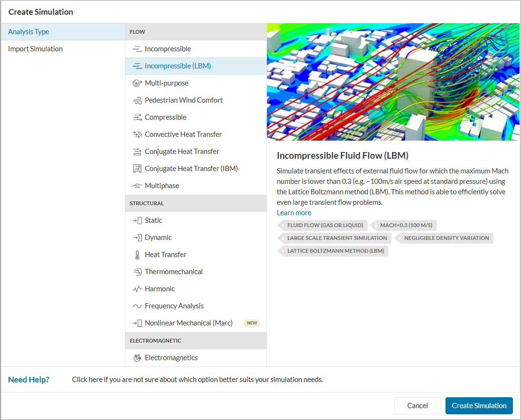Select the Pedestrian Wind Comfort icon
The image size is (521, 420).
[x=137, y=100]
